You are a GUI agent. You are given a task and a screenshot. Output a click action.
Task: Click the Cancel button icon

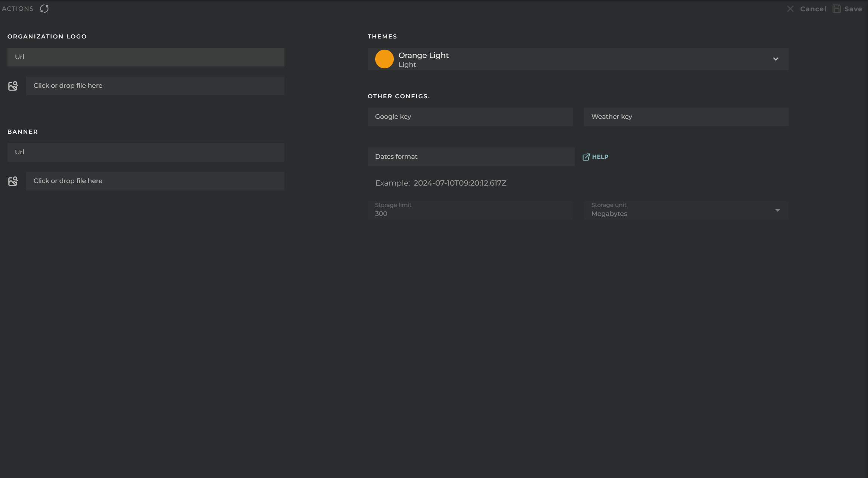tap(790, 8)
